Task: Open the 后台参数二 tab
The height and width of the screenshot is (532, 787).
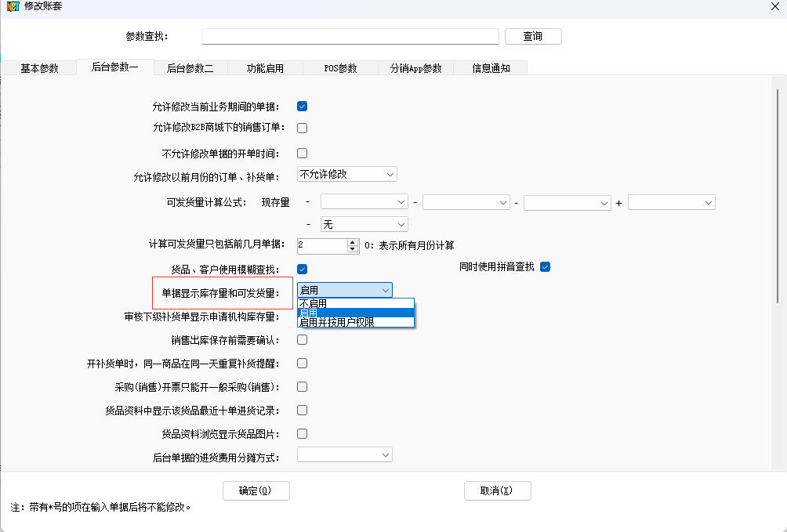Action: click(x=190, y=68)
